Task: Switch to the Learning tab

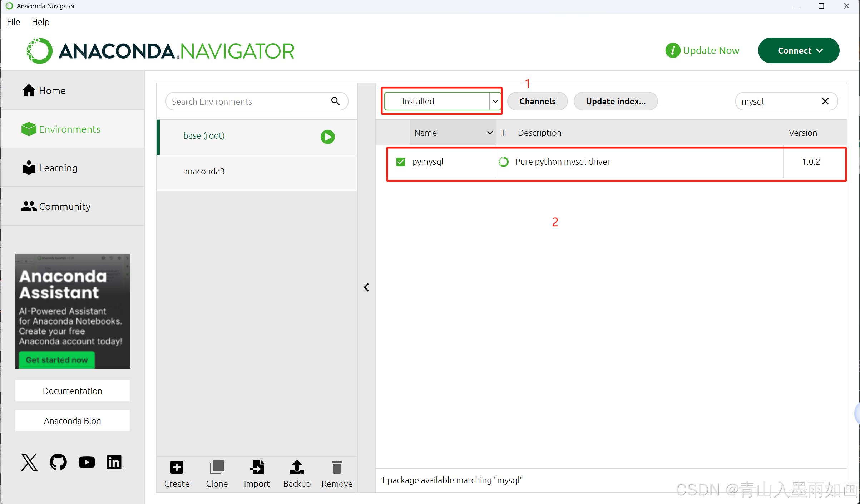Action: click(x=58, y=168)
